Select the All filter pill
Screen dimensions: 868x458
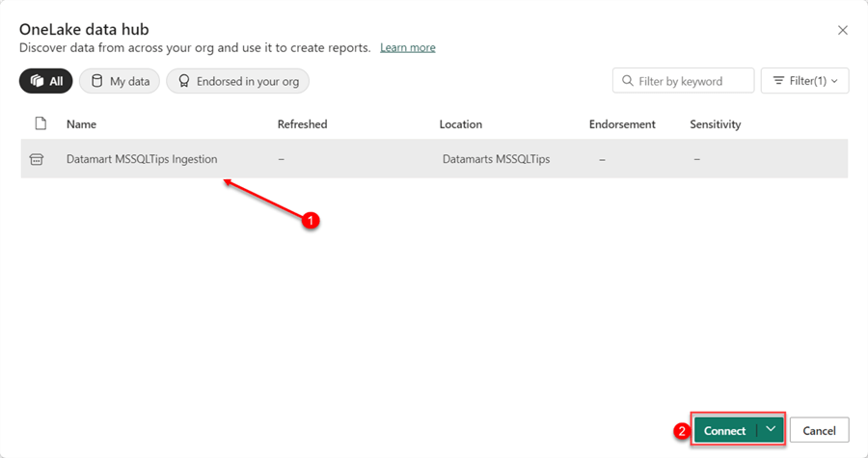(x=46, y=81)
